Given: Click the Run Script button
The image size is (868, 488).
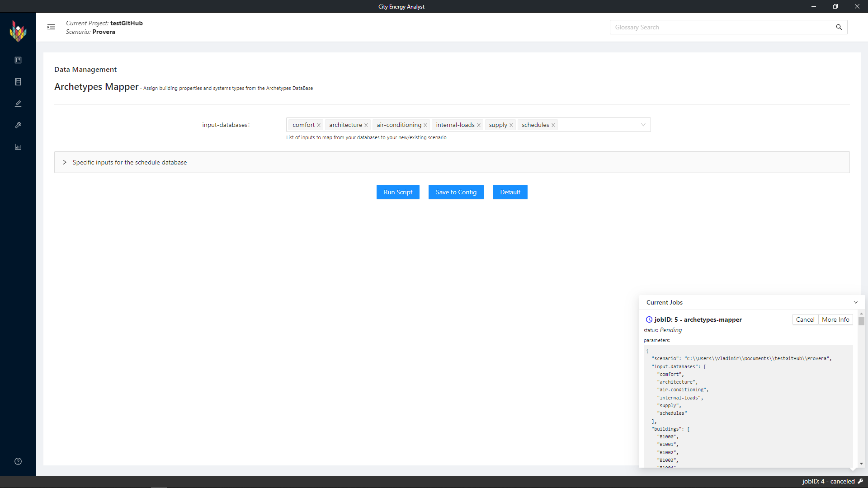Looking at the screenshot, I should 398,192.
